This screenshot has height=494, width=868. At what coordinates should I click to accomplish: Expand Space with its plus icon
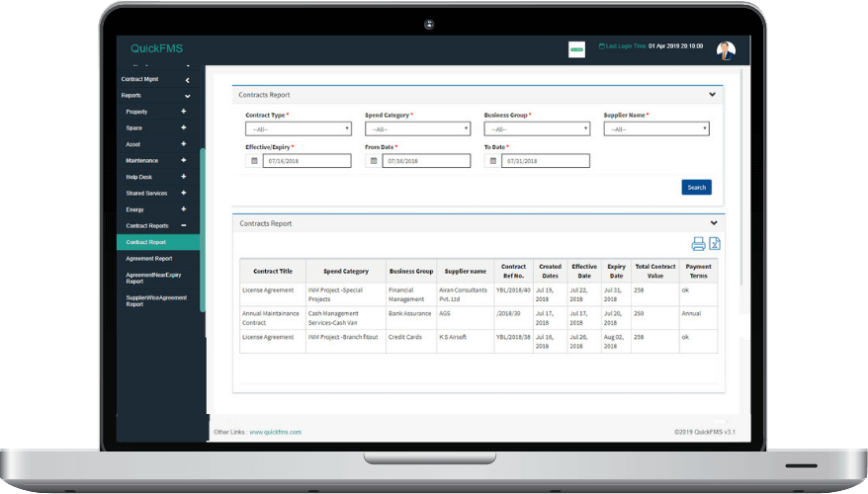click(183, 127)
